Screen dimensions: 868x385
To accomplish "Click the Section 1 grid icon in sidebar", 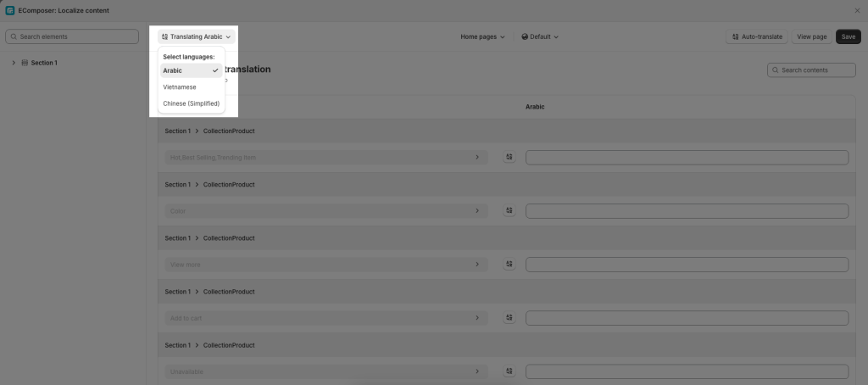I will click(x=25, y=63).
